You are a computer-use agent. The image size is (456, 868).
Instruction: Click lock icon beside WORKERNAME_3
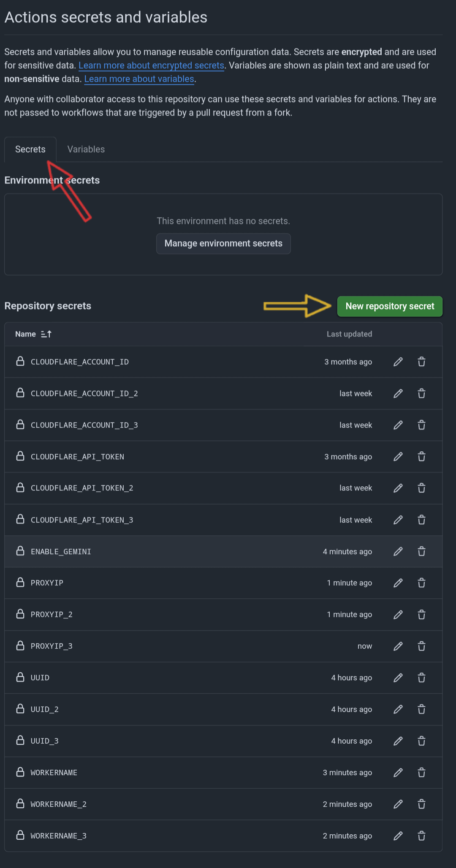[x=20, y=835]
